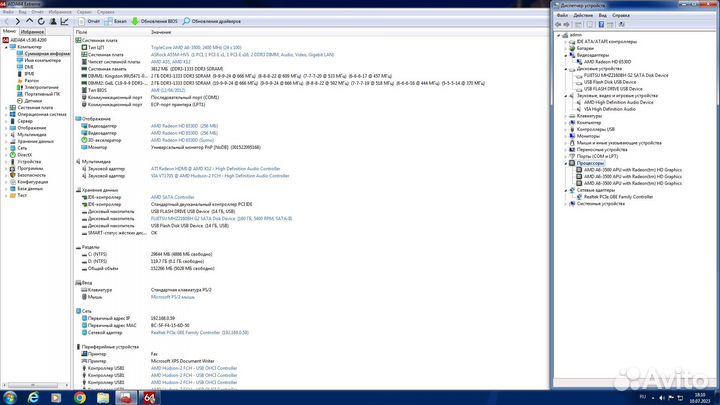Viewport: 720px width, 405px height.
Task: Open the Справка menu in AIDA64
Action: [x=106, y=12]
